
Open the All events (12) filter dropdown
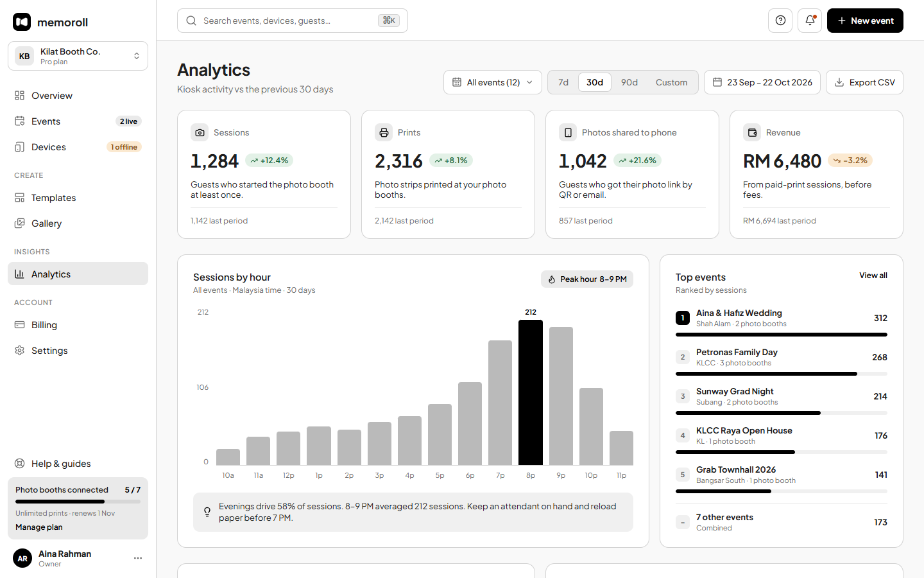[493, 82]
